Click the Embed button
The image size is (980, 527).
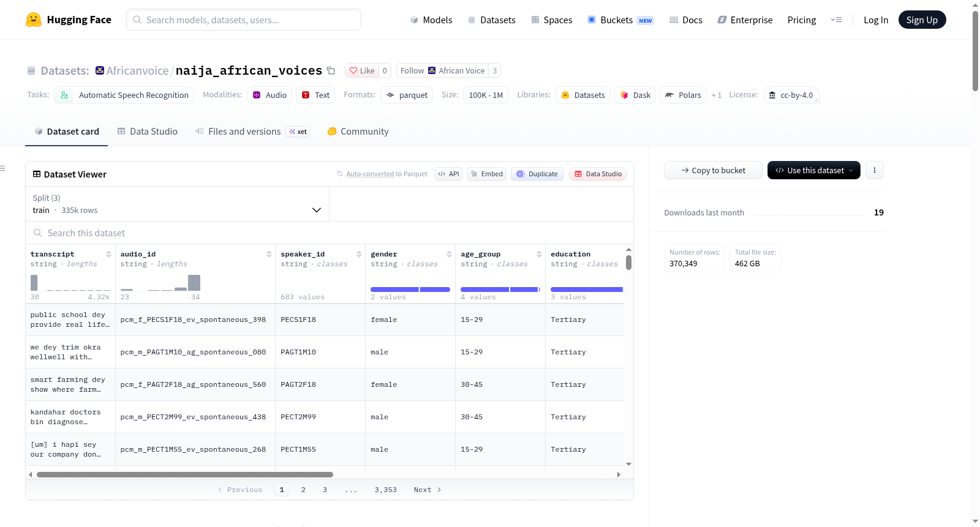click(487, 174)
